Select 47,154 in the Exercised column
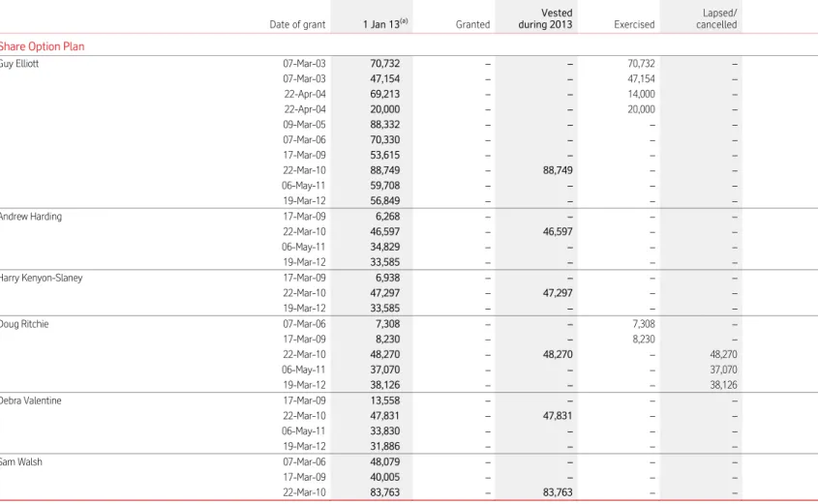 click(x=641, y=78)
